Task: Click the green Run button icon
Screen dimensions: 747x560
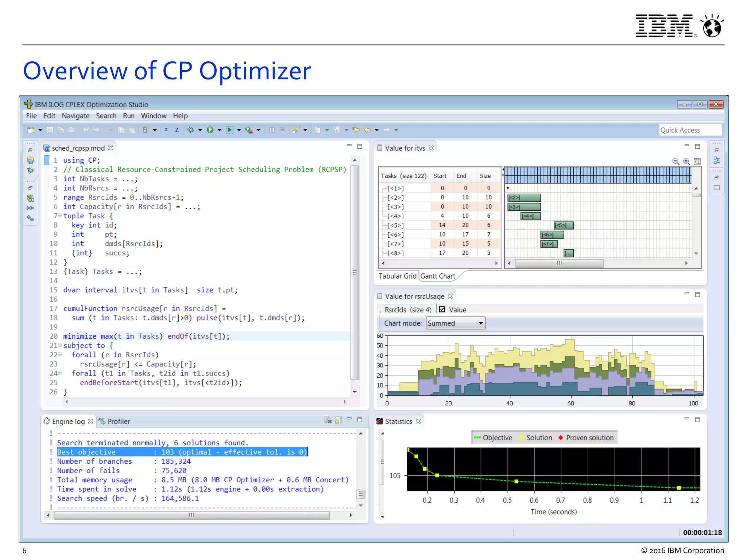Action: (x=210, y=130)
